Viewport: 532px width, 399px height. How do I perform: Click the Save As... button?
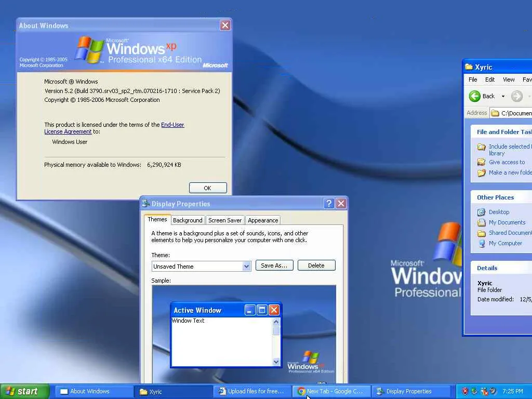pyautogui.click(x=274, y=265)
